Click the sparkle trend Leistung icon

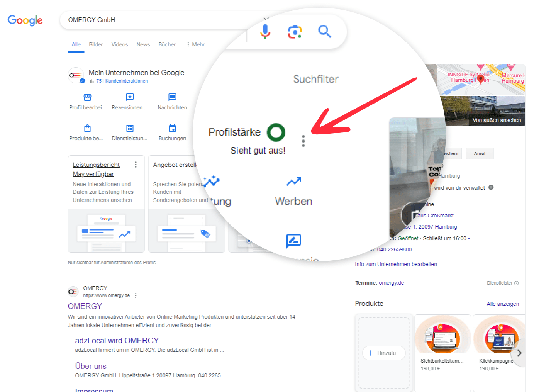point(212,181)
